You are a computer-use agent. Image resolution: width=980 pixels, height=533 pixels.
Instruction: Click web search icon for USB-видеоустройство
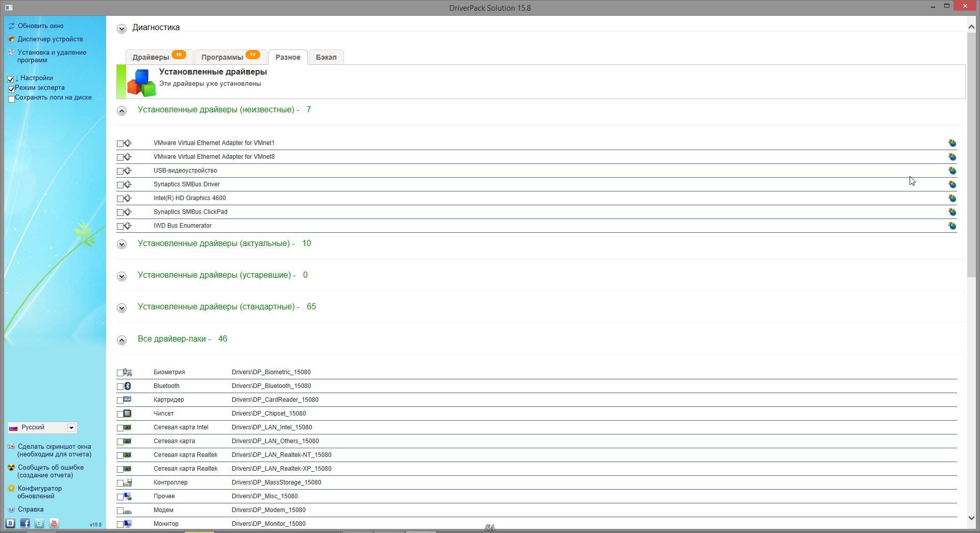tap(952, 171)
